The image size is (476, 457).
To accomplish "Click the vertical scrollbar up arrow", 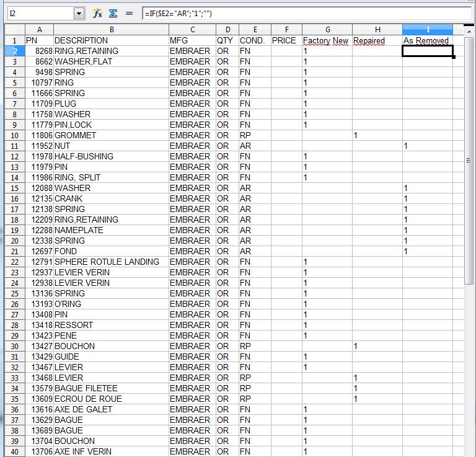I will point(469,31).
